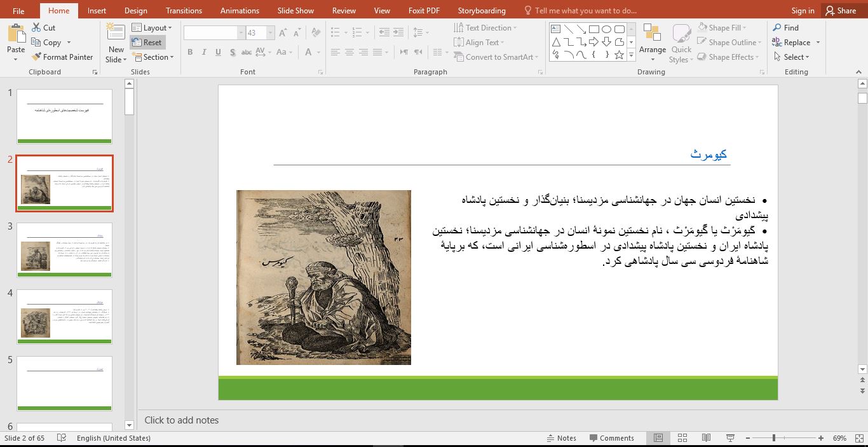Increase font size with large A
Viewport: 868px width, 447px height.
(x=282, y=33)
